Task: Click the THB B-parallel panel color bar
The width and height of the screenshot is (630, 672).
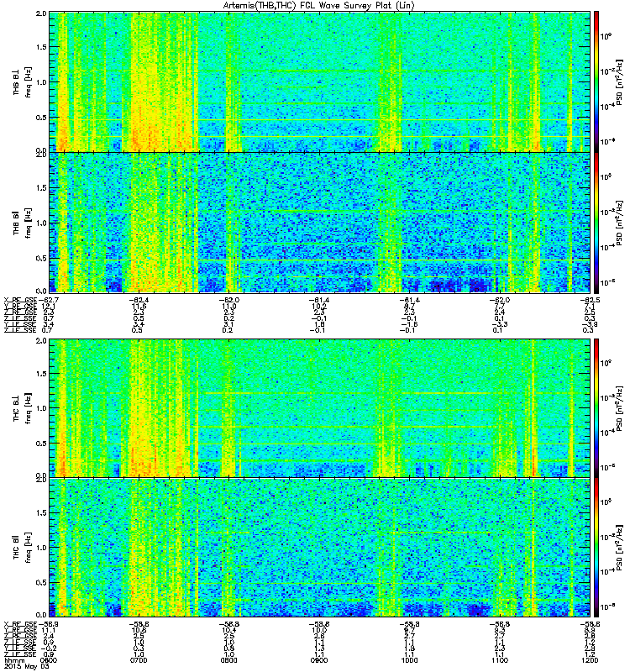Action: [596, 223]
